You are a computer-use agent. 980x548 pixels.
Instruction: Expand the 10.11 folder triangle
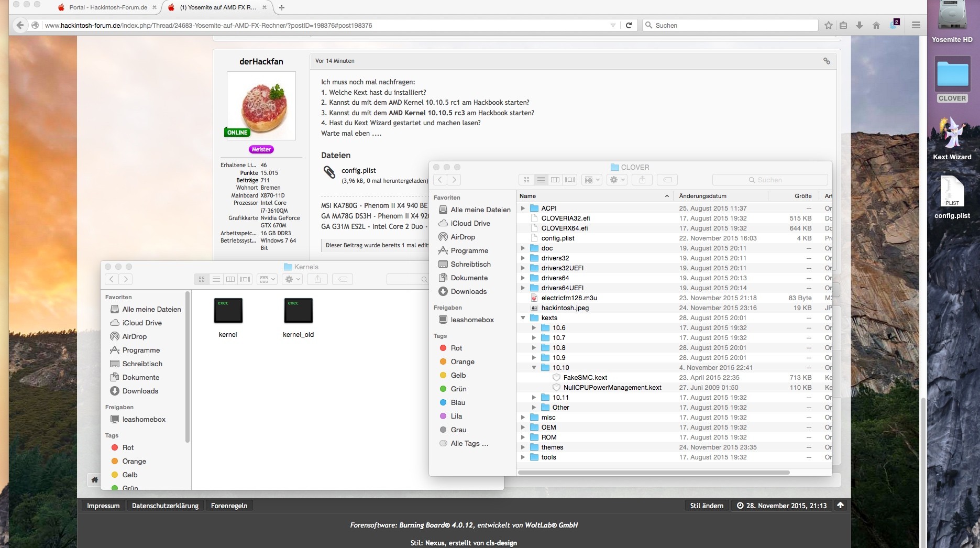click(534, 398)
